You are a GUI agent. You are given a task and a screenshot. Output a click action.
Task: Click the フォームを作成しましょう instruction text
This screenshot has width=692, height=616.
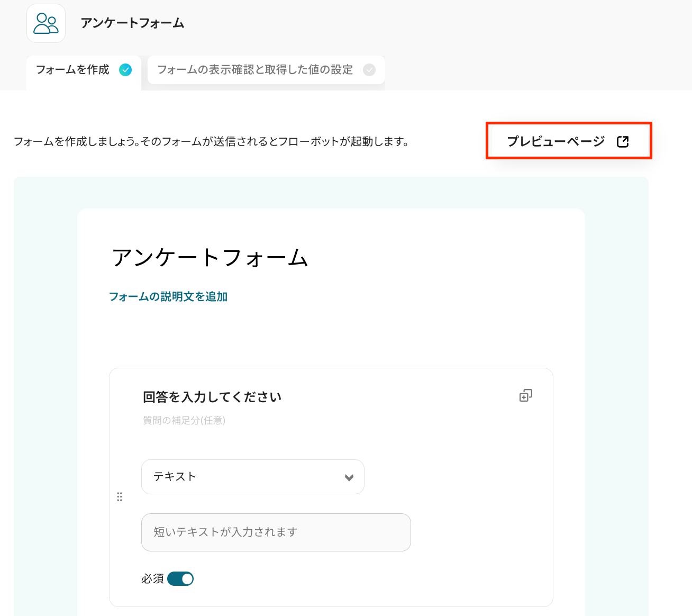pyautogui.click(x=211, y=142)
